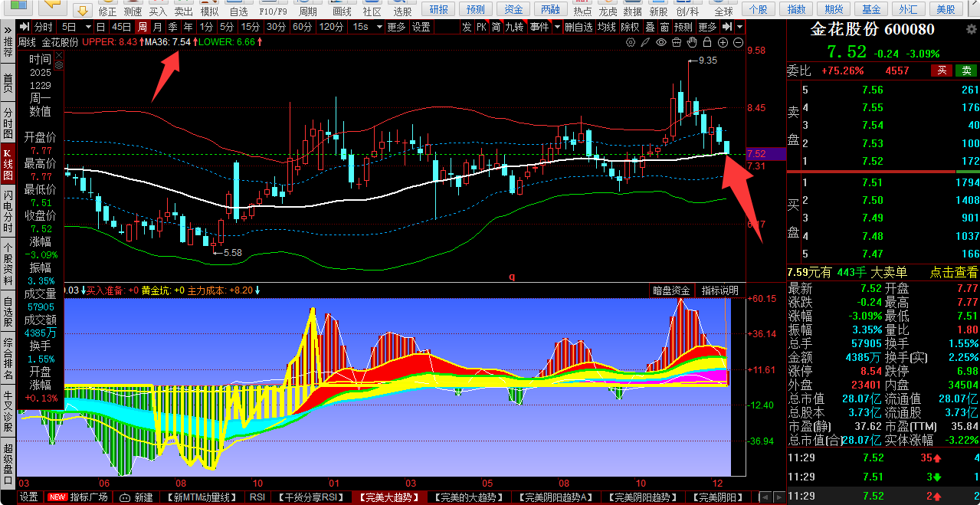Image resolution: width=980 pixels, height=505 pixels.
Task: Toggle 九转 indicator
Action: (x=515, y=27)
